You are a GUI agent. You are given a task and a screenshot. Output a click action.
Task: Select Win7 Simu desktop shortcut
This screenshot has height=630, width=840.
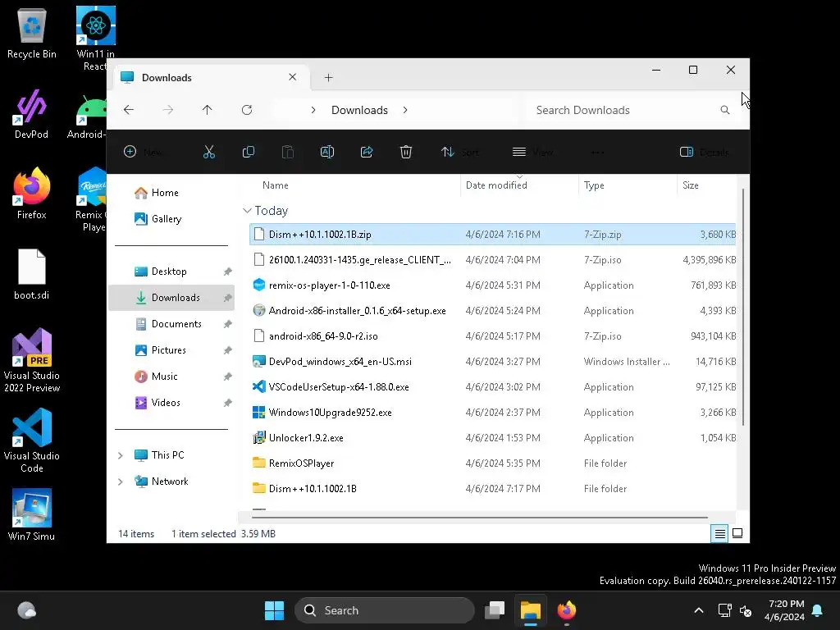32,514
